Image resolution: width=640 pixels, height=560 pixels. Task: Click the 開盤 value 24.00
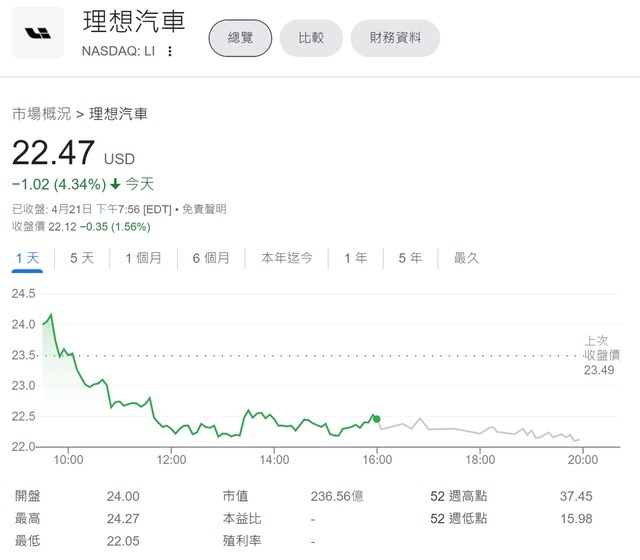pos(123,496)
